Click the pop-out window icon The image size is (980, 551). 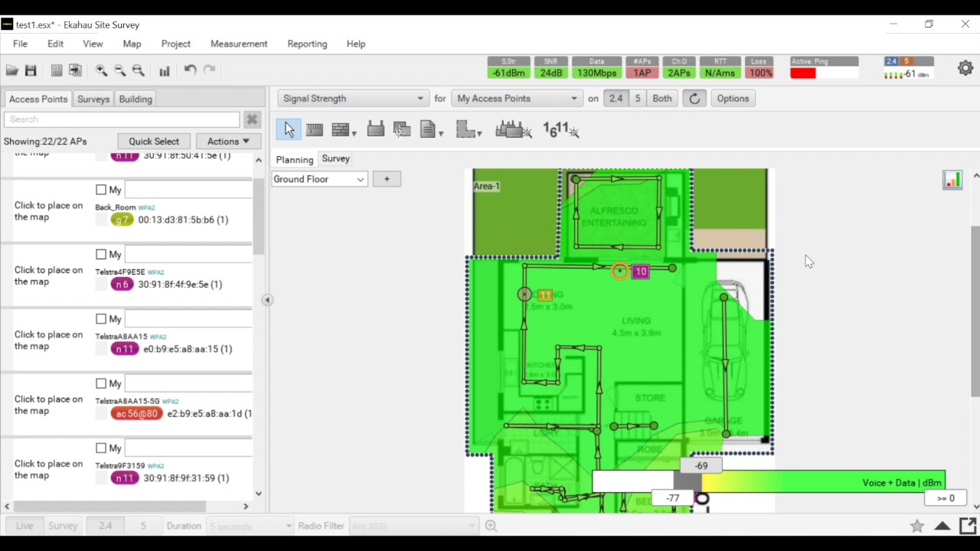(968, 526)
